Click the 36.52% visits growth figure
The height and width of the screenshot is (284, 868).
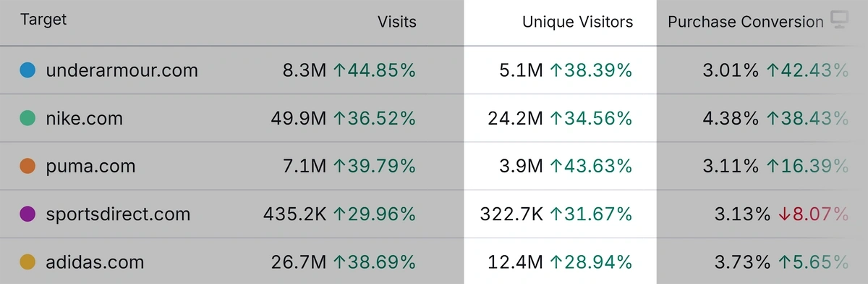click(x=374, y=118)
